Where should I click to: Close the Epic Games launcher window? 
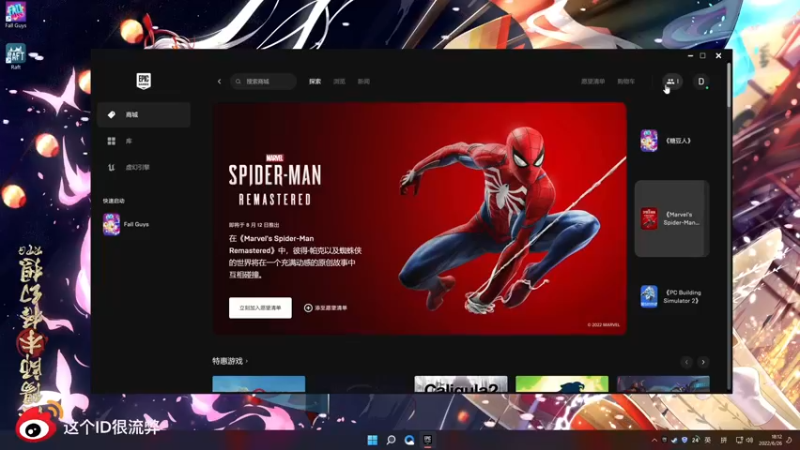pos(718,56)
